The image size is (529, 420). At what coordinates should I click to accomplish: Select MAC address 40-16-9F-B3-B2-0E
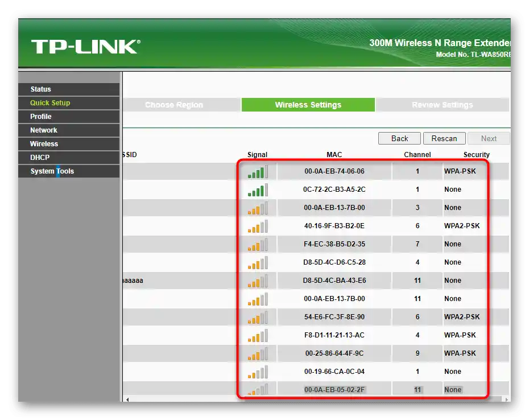pos(334,226)
